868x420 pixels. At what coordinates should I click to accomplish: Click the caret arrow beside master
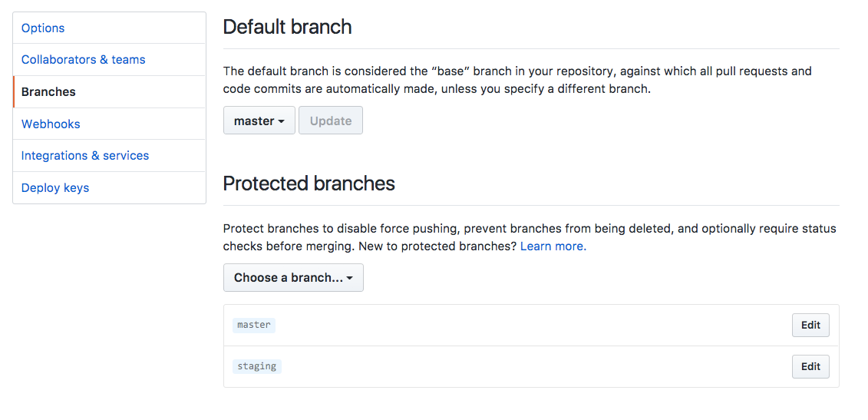pyautogui.click(x=281, y=121)
